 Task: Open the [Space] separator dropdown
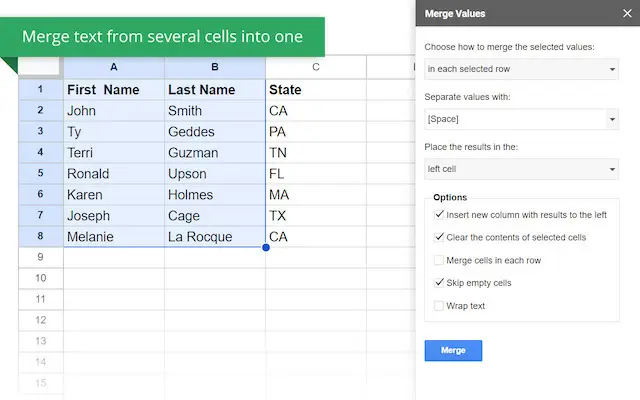click(x=521, y=119)
